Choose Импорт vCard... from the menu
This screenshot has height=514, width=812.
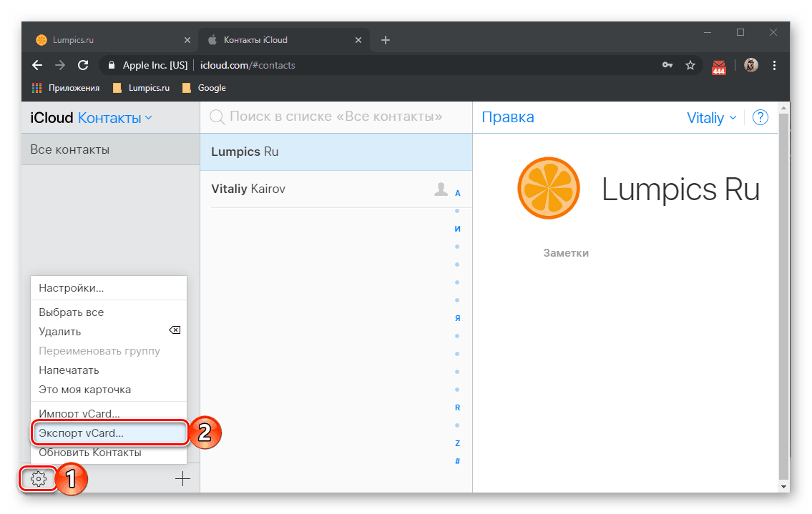(x=79, y=414)
